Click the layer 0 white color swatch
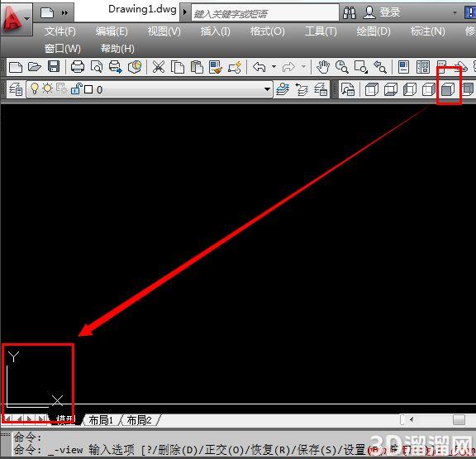 [88, 89]
